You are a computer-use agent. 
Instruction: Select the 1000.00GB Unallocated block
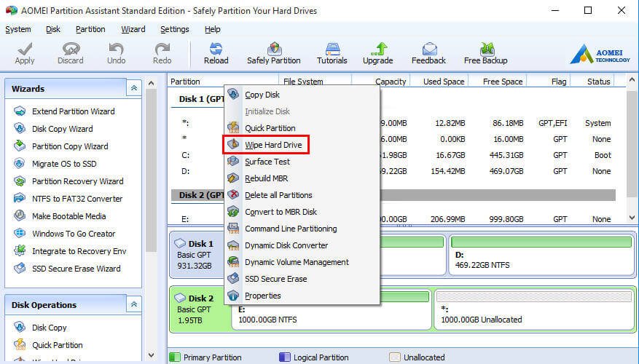(x=534, y=309)
